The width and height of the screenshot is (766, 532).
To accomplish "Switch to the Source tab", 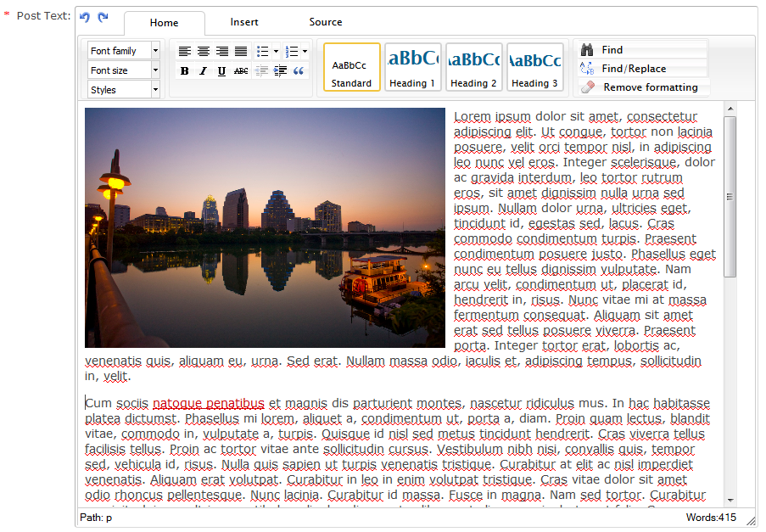I will click(326, 22).
